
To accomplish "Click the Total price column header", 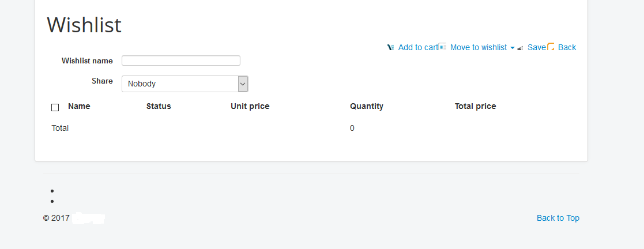I will 475,106.
